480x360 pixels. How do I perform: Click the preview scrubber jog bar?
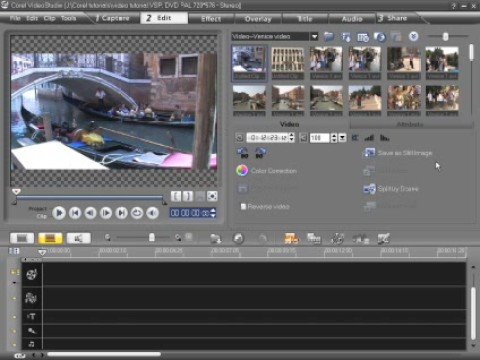tap(90, 198)
